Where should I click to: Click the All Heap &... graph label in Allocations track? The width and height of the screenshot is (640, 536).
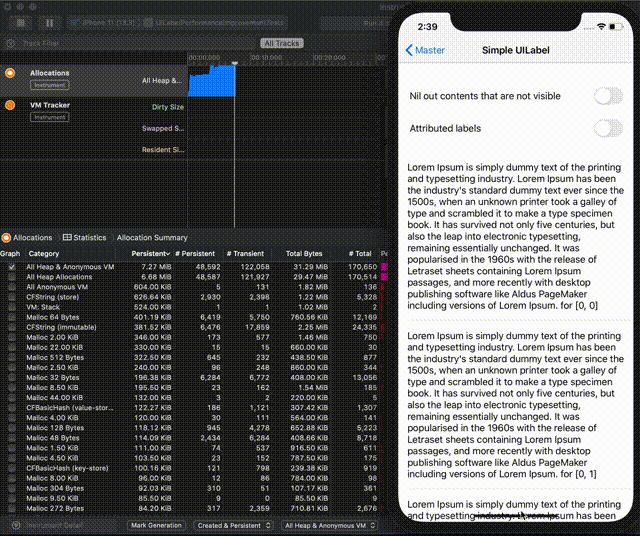[162, 81]
